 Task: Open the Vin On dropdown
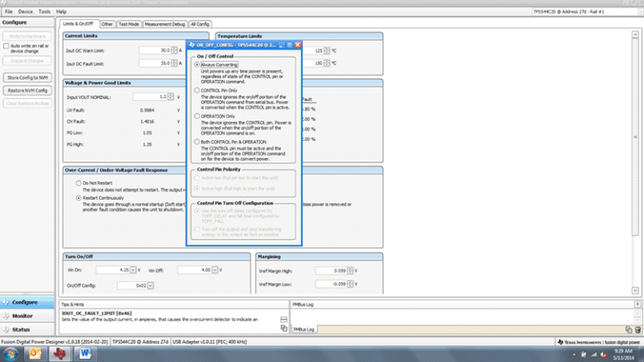click(133, 270)
